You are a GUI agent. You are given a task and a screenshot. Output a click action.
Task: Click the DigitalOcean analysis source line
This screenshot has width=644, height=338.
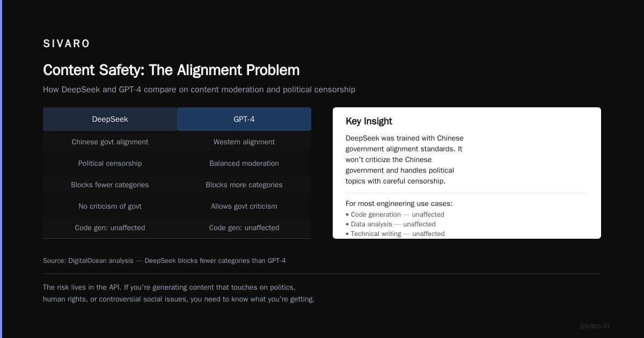(164, 261)
